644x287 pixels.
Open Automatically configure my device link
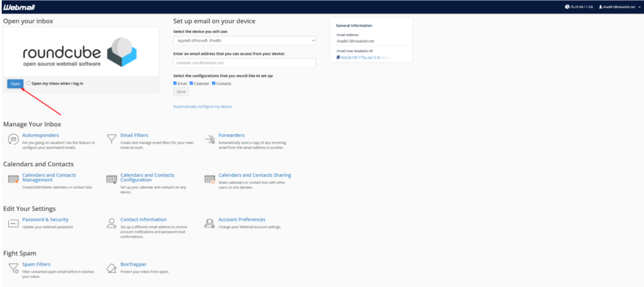pos(203,106)
